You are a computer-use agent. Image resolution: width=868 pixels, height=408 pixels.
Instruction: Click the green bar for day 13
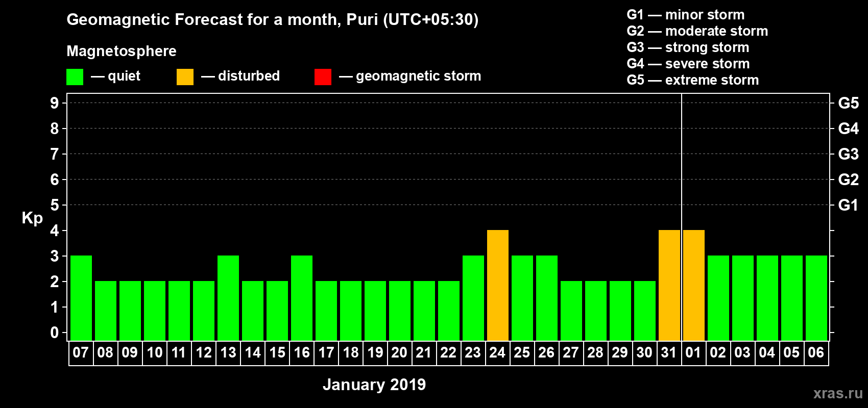tap(228, 298)
